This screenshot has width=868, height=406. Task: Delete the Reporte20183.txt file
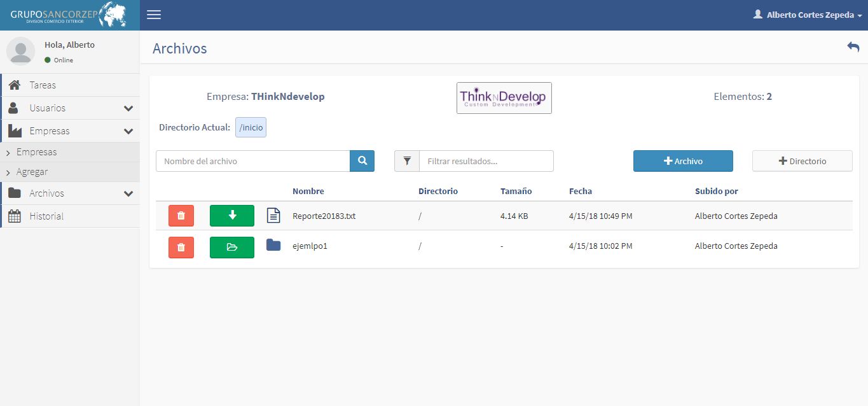coord(181,216)
